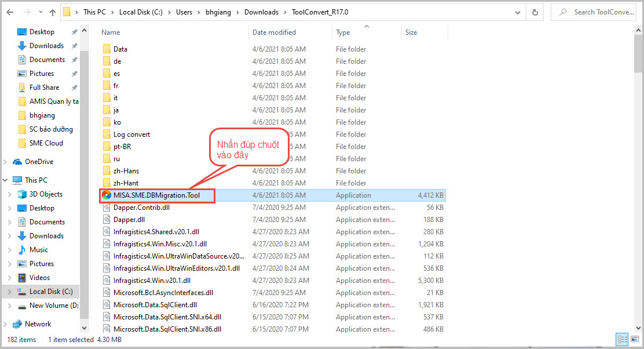The height and width of the screenshot is (349, 644).
Task: Select 3D Objects icon under This PC
Action: point(22,194)
